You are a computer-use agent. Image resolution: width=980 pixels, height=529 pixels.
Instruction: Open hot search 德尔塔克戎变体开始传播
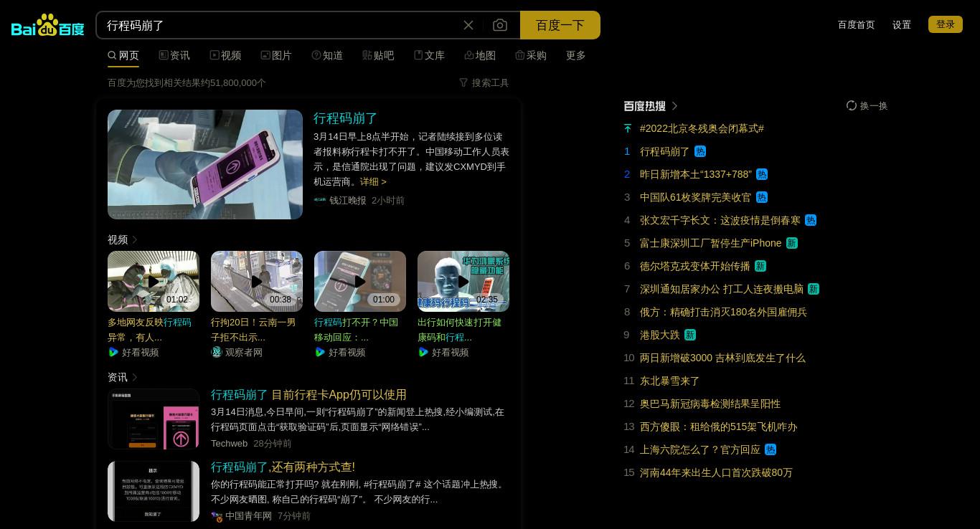click(x=695, y=266)
